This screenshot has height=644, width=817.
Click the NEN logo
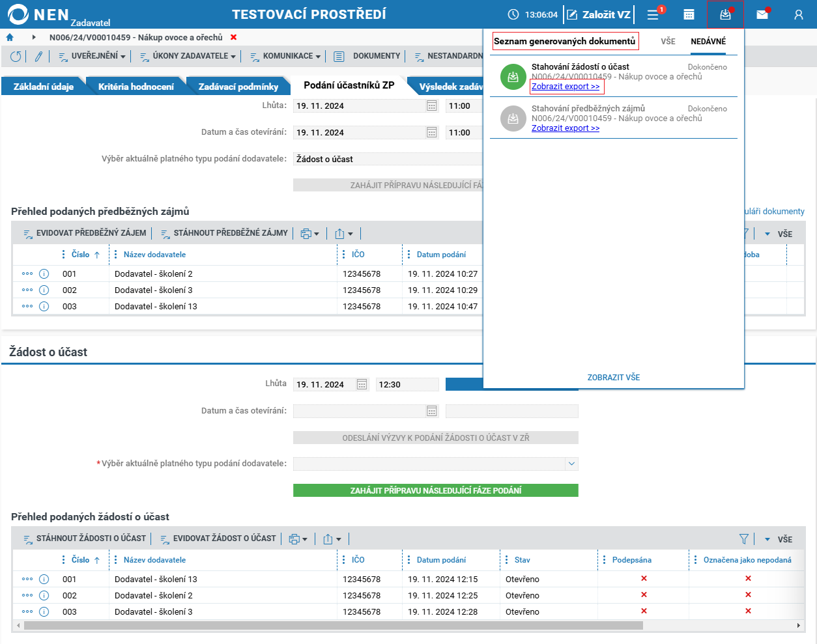[59, 14]
